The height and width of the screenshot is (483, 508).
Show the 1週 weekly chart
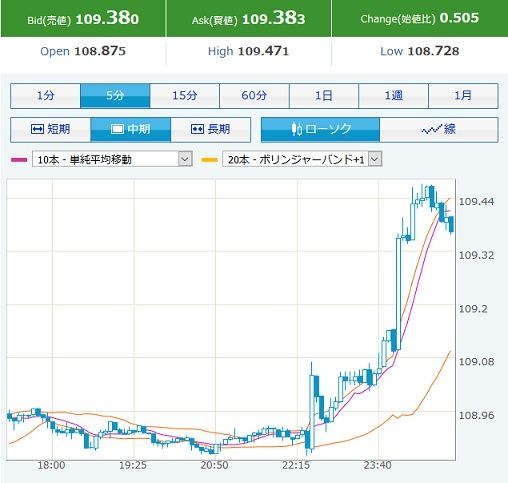click(394, 96)
